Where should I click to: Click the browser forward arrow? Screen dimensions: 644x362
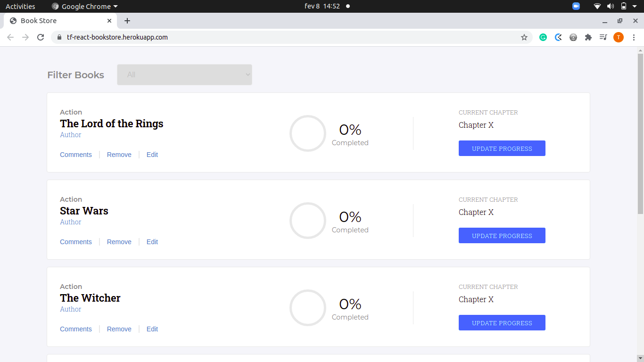coord(25,37)
